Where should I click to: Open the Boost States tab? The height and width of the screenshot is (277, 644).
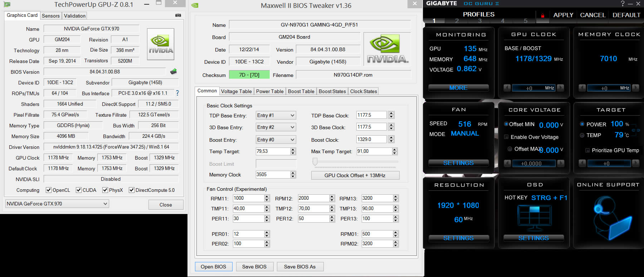pos(332,91)
